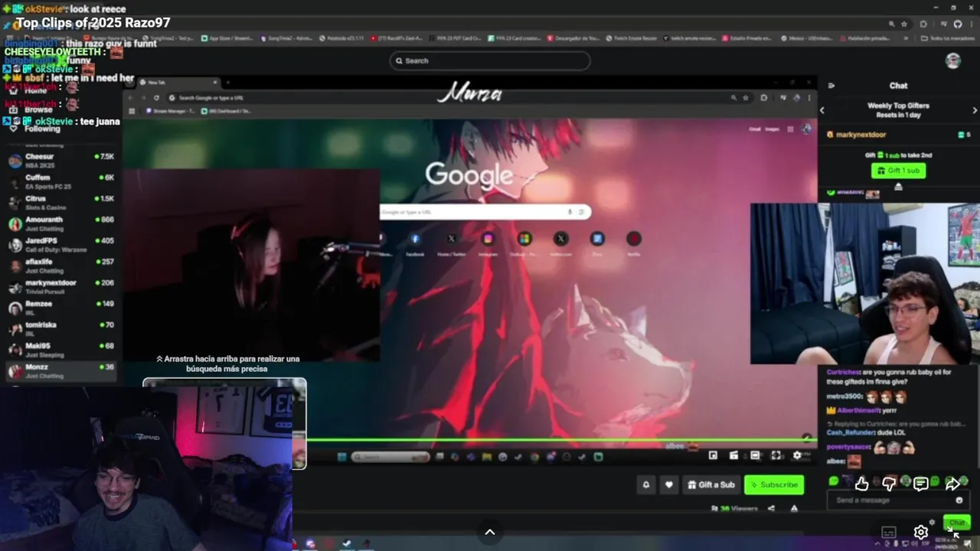Expand video info with bottom chevron
This screenshot has width=980, height=551.
click(x=490, y=533)
